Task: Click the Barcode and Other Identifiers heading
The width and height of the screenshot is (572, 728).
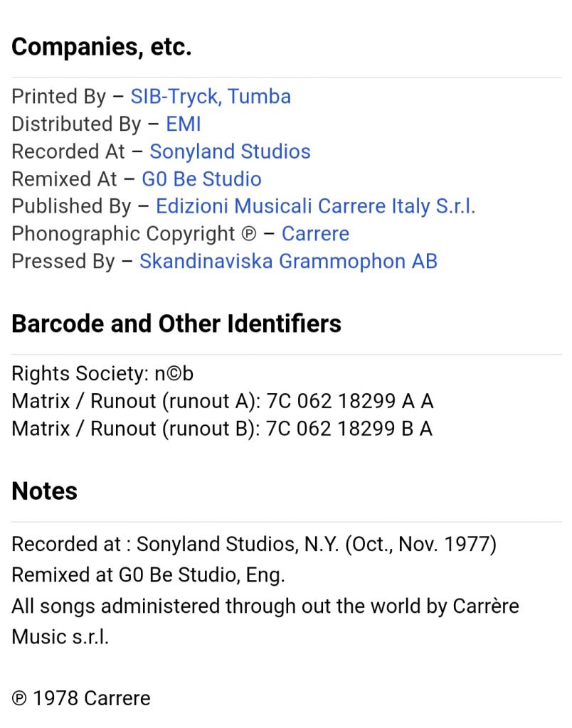Action: [x=176, y=323]
